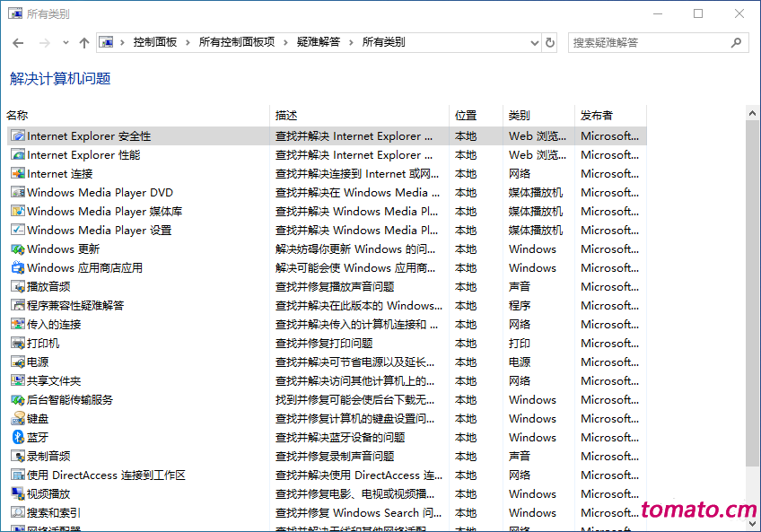Click the 传入的连接 icon
761x532 pixels.
click(x=18, y=324)
